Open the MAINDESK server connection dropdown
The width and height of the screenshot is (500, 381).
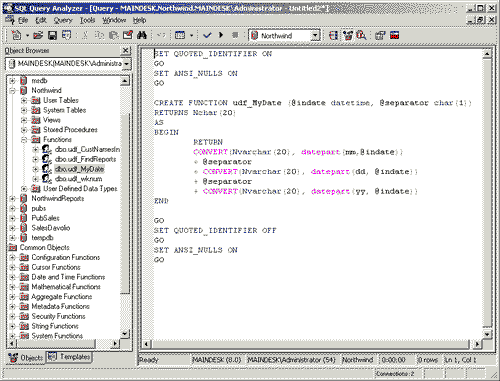coord(126,64)
